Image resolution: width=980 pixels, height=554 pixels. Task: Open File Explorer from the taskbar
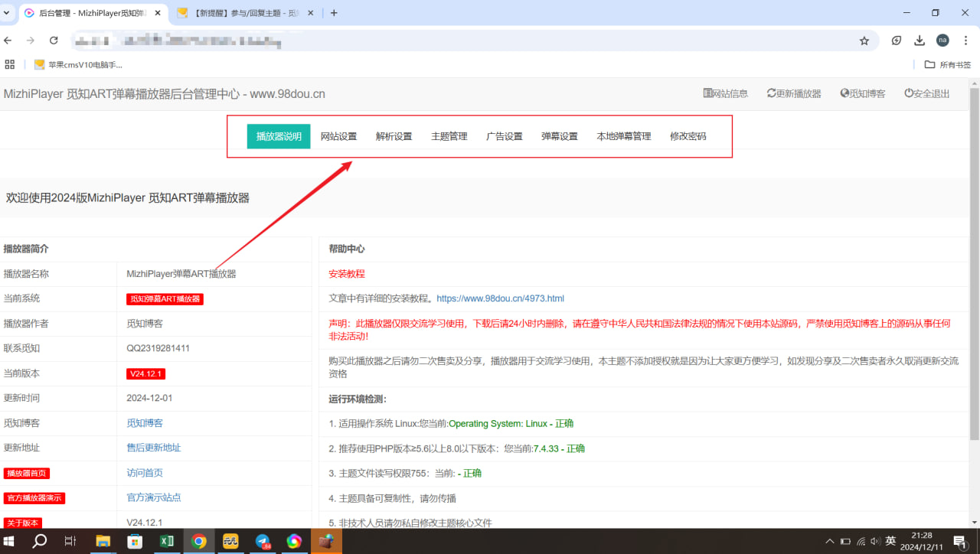click(103, 541)
